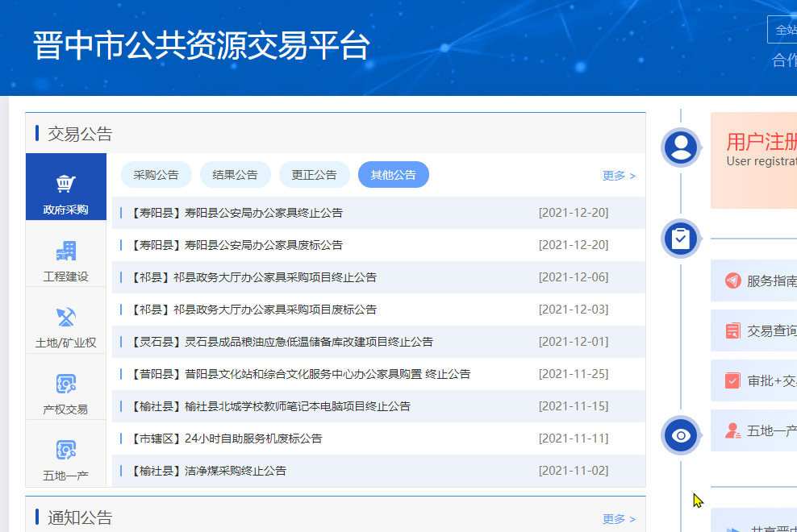Viewport: 797px width, 532px height.
Task: Open the 五地一产 sidebar icon
Action: 65,450
